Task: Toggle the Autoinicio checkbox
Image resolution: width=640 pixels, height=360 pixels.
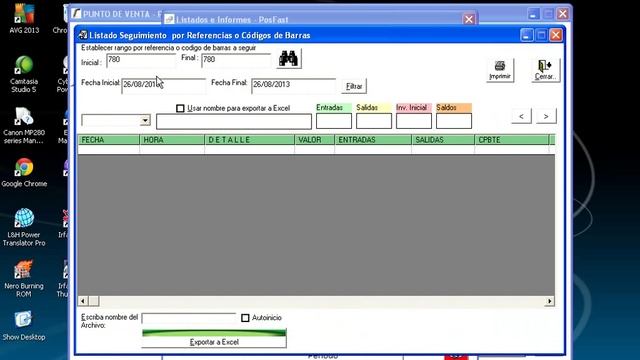Action: point(245,318)
